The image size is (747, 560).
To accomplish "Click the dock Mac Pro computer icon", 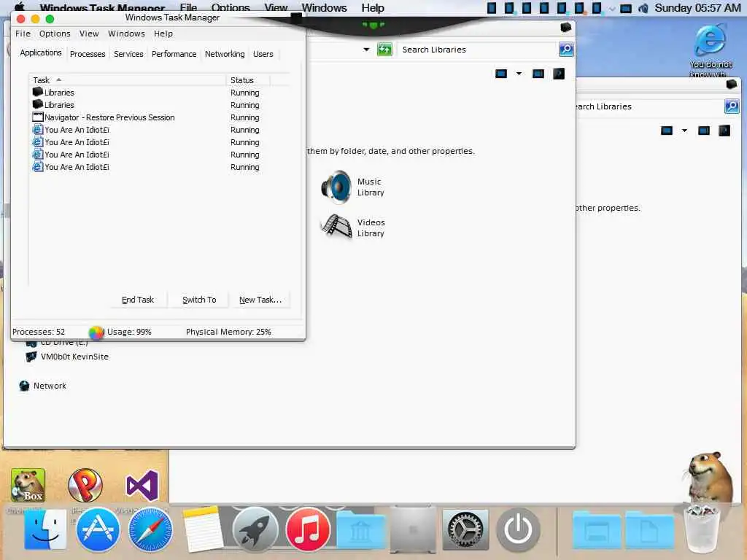I will (x=413, y=529).
